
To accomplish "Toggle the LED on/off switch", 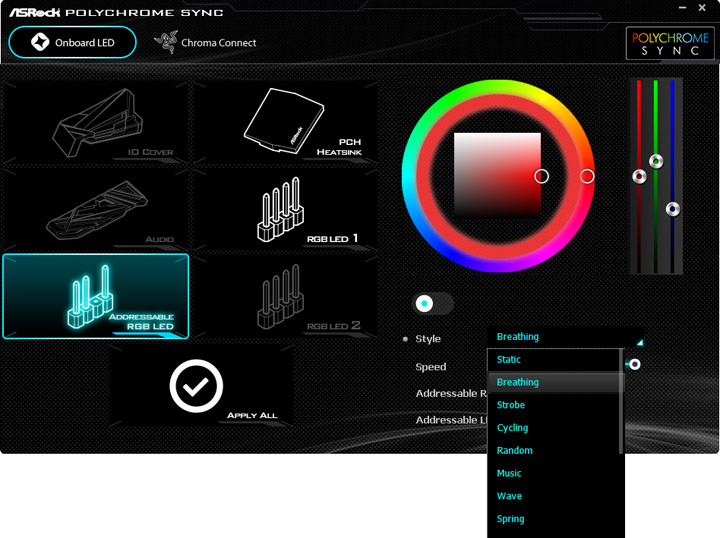I will coord(433,303).
